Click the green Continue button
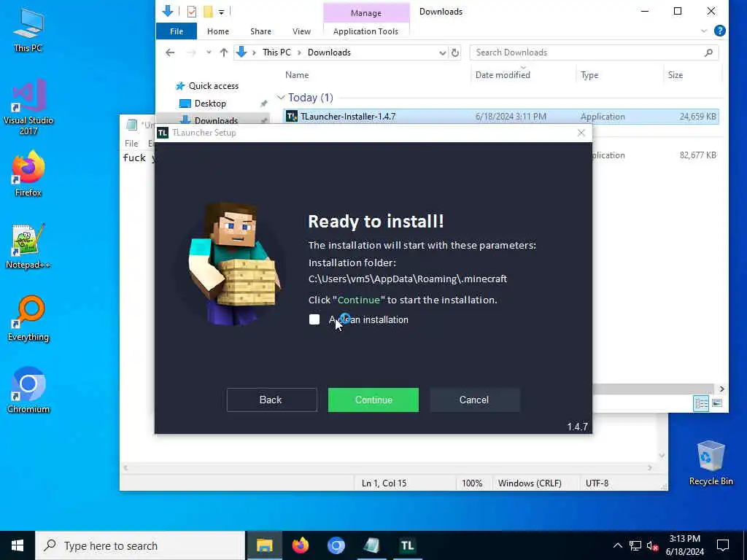The width and height of the screenshot is (747, 560). pyautogui.click(x=373, y=400)
